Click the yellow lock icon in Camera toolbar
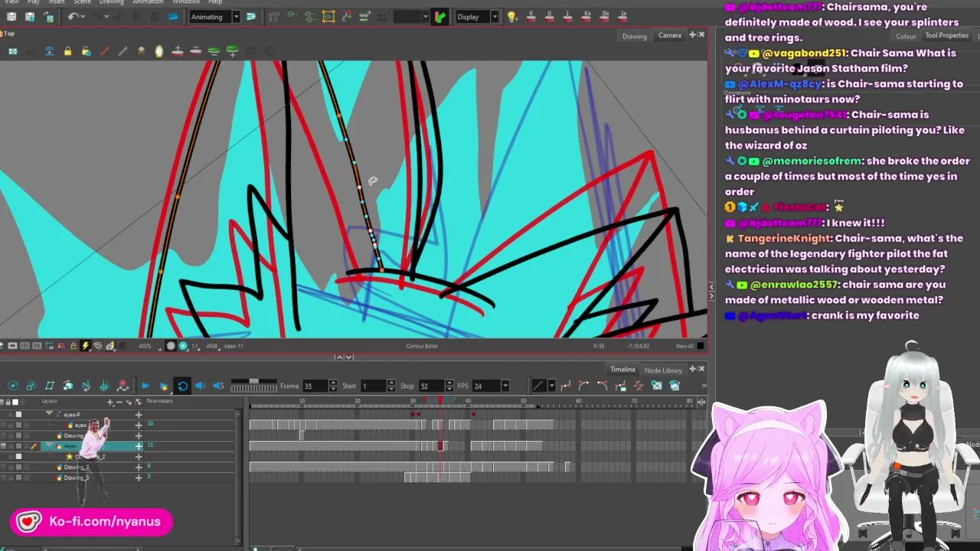Screen dimensions: 980x551 pyautogui.click(x=67, y=51)
